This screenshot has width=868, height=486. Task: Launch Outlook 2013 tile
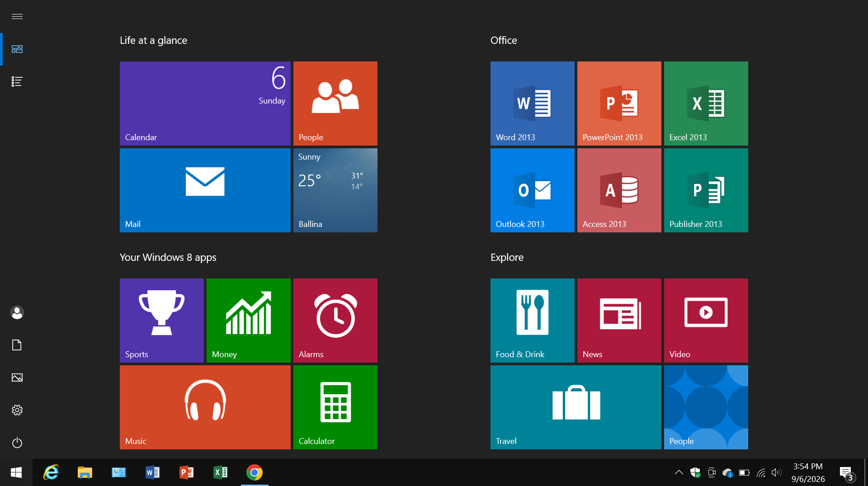point(533,190)
